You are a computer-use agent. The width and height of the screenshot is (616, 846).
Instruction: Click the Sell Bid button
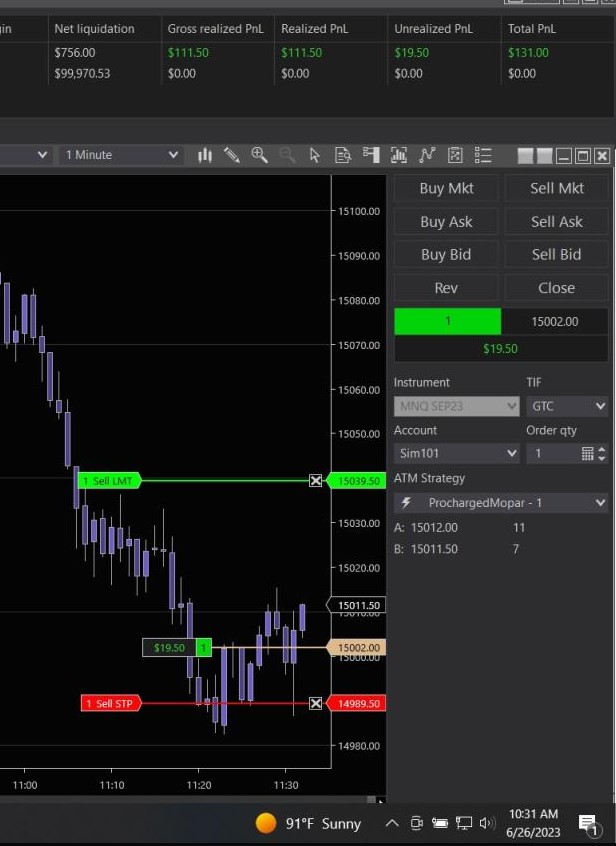point(557,255)
